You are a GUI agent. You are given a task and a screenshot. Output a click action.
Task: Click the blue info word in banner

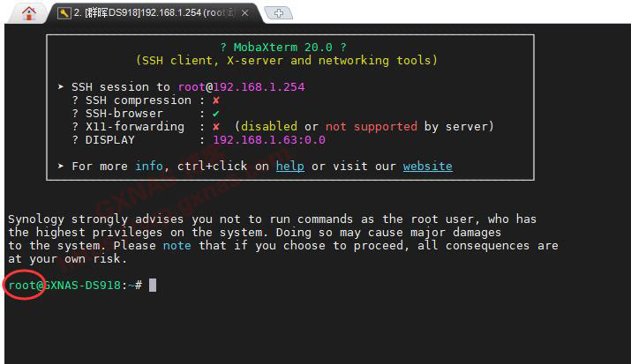[x=148, y=167]
